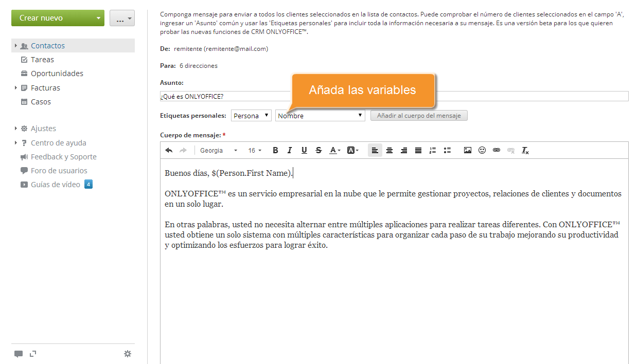Open the Persona tag type dropdown

251,116
